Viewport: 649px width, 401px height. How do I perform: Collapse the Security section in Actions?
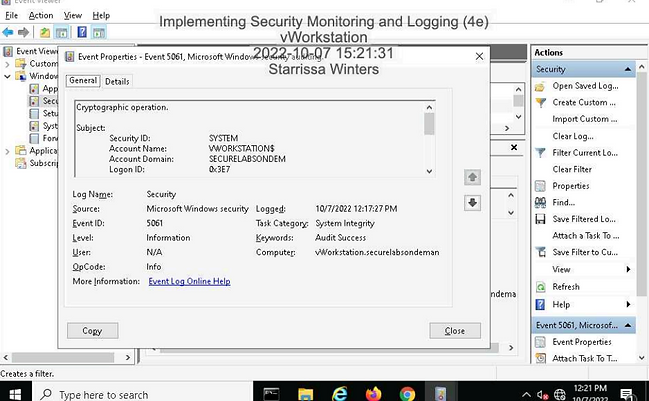[627, 69]
